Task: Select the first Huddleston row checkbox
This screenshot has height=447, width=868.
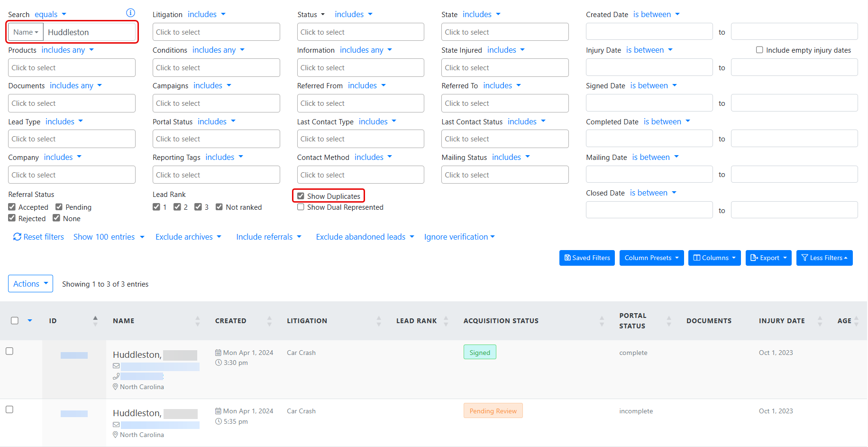Action: [9, 351]
